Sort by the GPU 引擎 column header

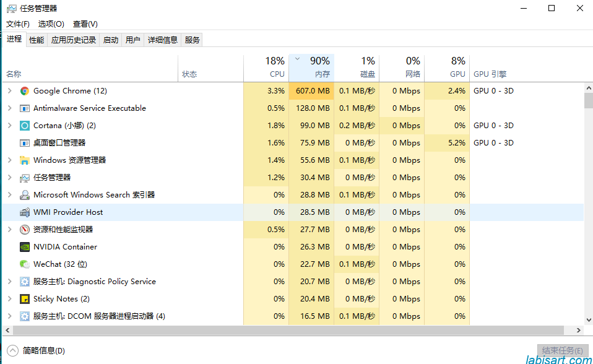pyautogui.click(x=490, y=74)
